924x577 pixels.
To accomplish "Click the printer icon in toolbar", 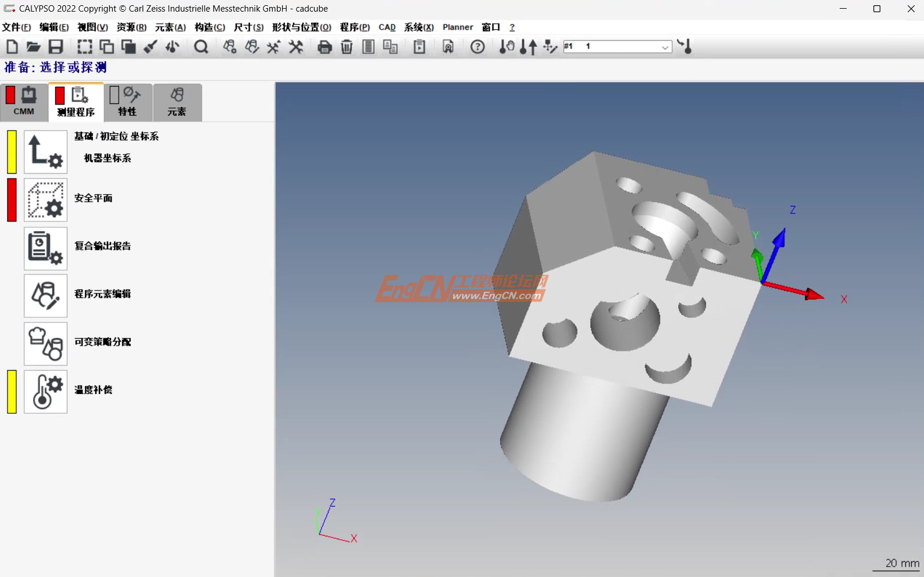I will [324, 47].
